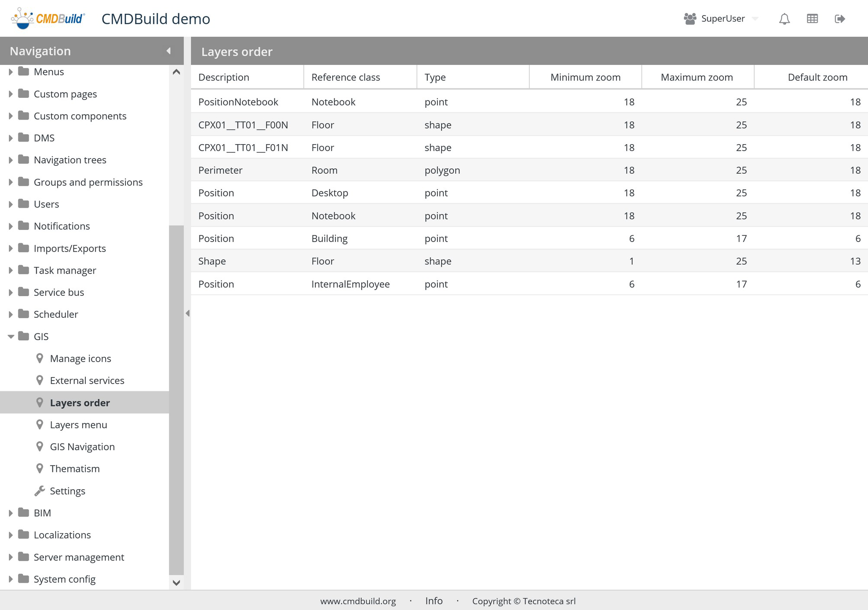Click the Manage icons pin icon
868x610 pixels.
[x=40, y=358]
